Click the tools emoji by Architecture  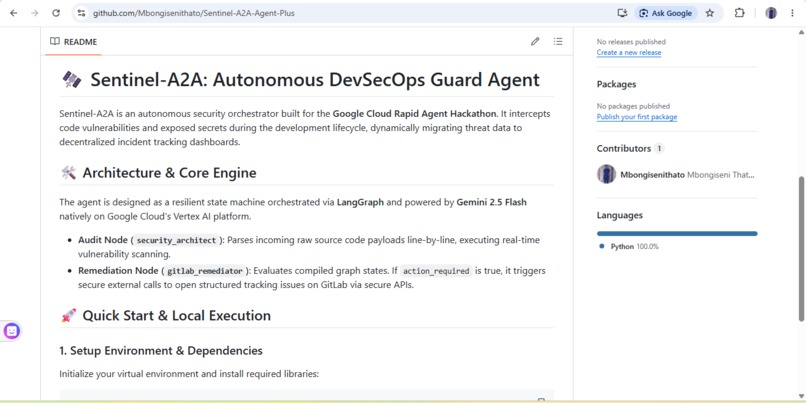68,173
